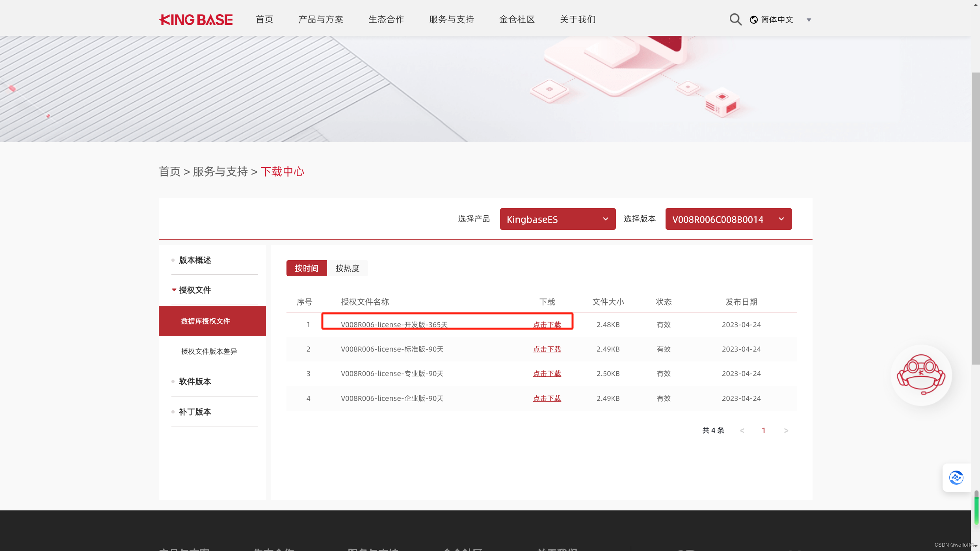The width and height of the screenshot is (980, 551).
Task: Open the 金仓社区 navigation menu
Action: (x=517, y=19)
